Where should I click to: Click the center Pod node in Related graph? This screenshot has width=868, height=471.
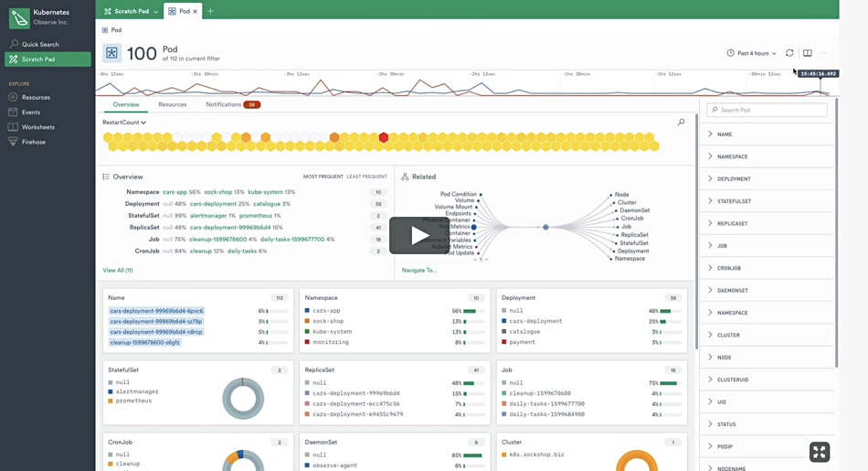(545, 227)
